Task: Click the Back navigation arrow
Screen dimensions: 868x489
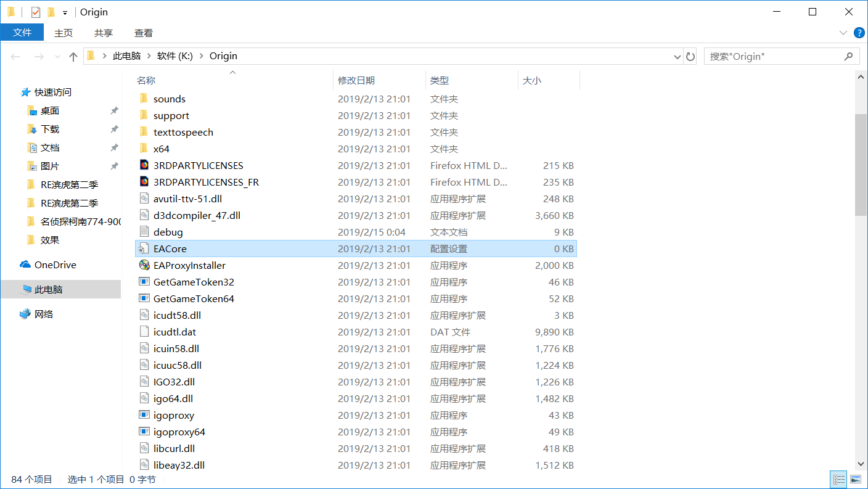Action: 16,56
